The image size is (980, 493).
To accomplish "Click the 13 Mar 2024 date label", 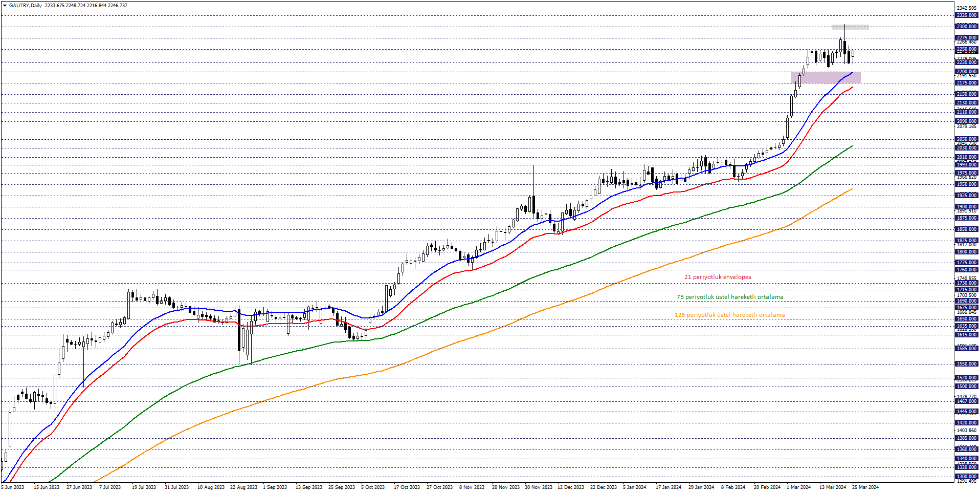I will coord(833,487).
